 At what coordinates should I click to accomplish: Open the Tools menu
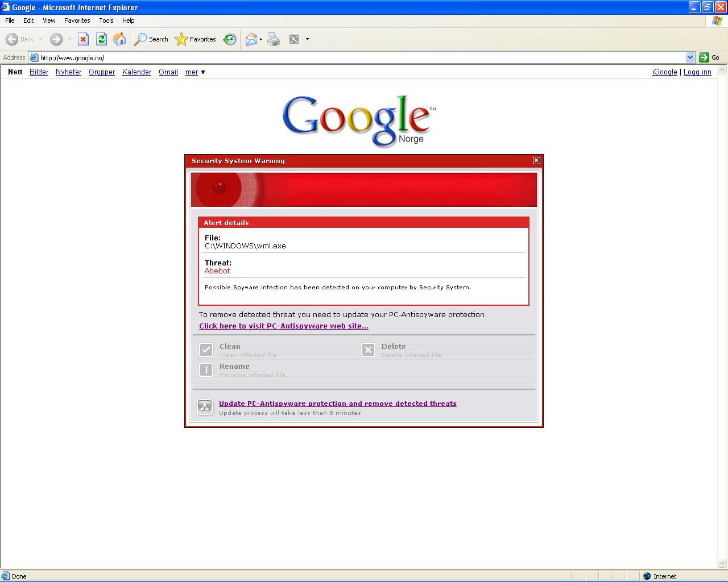tap(106, 20)
